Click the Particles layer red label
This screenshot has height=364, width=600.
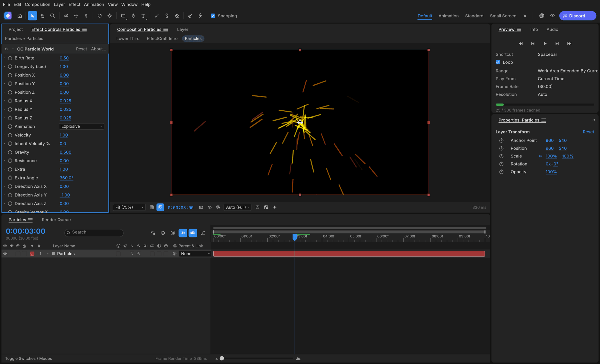point(32,254)
